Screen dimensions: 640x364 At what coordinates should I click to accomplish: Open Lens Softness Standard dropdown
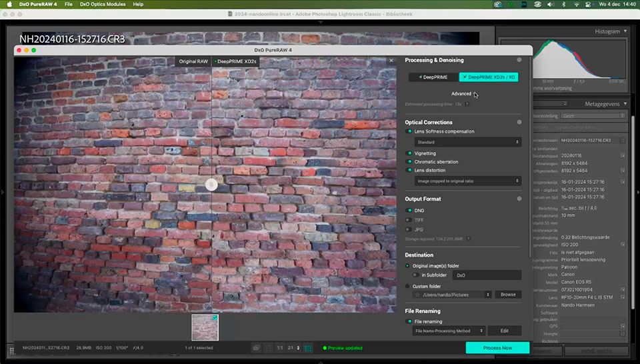468,142
